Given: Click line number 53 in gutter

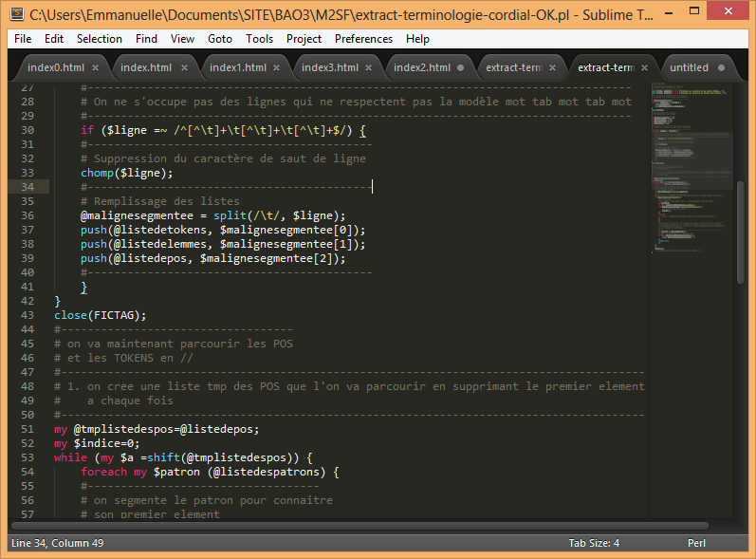Looking at the screenshot, I should (x=28, y=457).
